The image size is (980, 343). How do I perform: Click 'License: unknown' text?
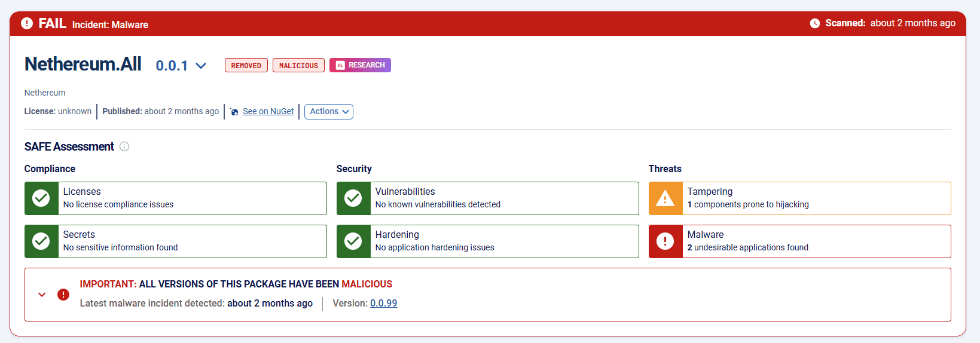(58, 111)
